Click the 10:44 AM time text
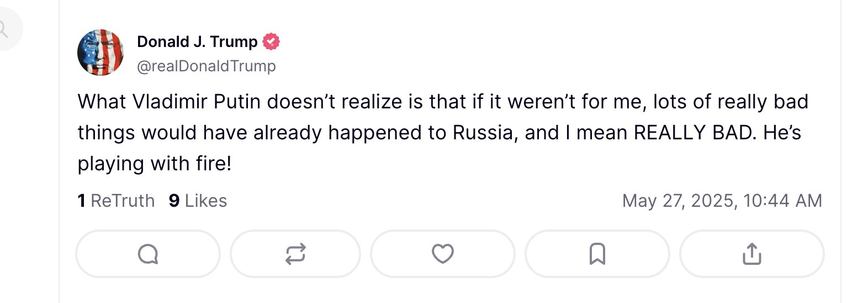This screenshot has width=868, height=303. 782,201
